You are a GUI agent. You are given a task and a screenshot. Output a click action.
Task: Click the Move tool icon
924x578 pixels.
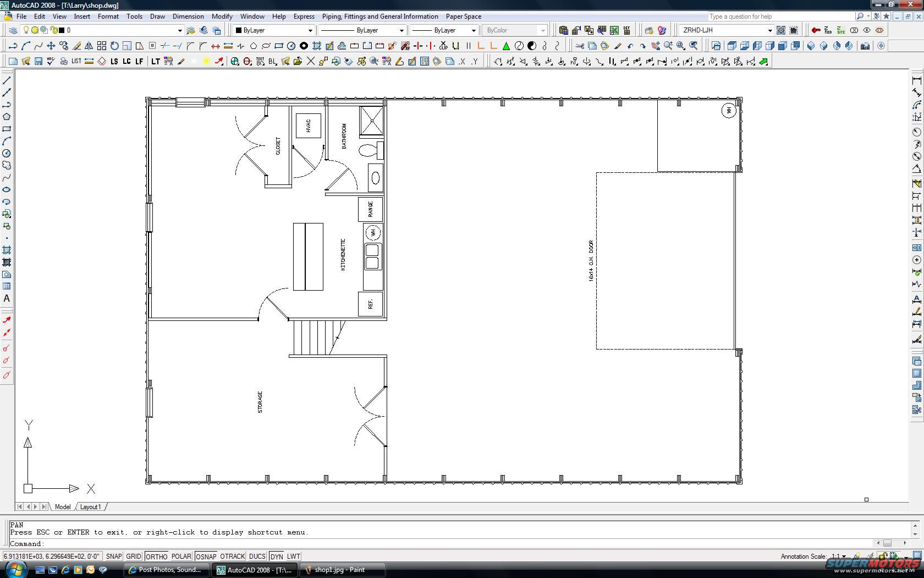tap(51, 46)
